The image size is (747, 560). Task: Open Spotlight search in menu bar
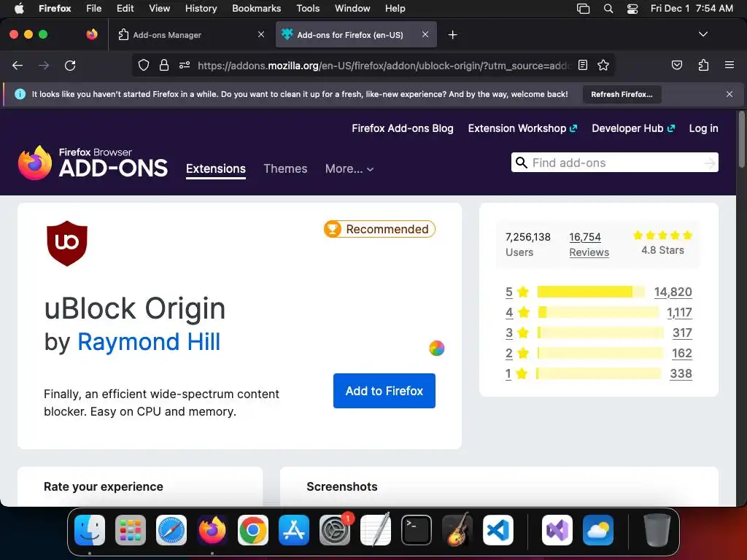click(x=608, y=8)
